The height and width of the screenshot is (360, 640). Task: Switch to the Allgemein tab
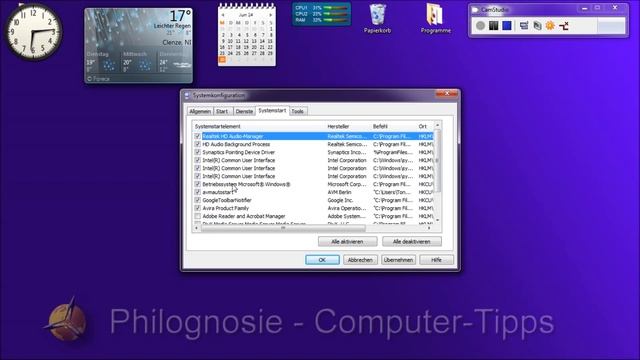[x=200, y=111]
